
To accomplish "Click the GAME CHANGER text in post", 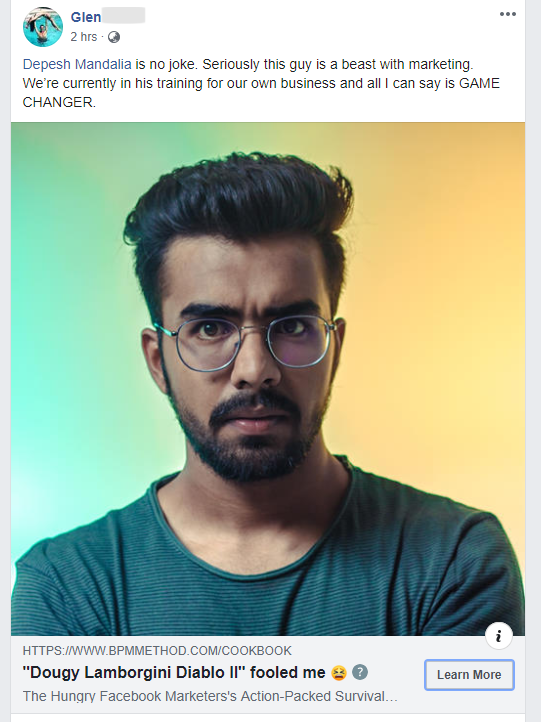I will [261, 93].
